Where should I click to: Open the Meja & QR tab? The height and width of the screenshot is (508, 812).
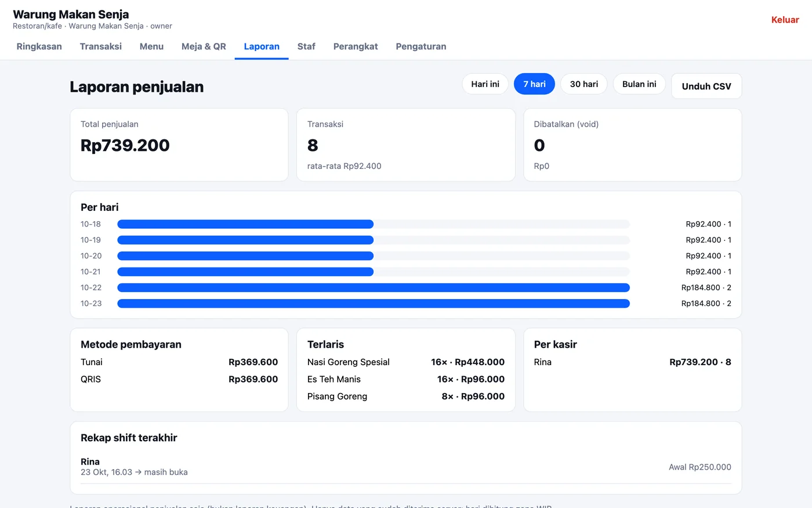pyautogui.click(x=204, y=46)
